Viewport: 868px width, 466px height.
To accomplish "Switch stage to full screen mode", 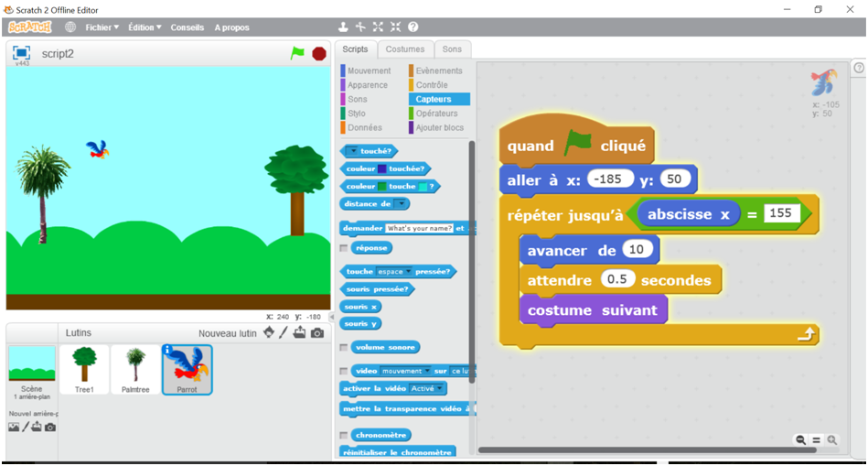I will click(x=21, y=53).
